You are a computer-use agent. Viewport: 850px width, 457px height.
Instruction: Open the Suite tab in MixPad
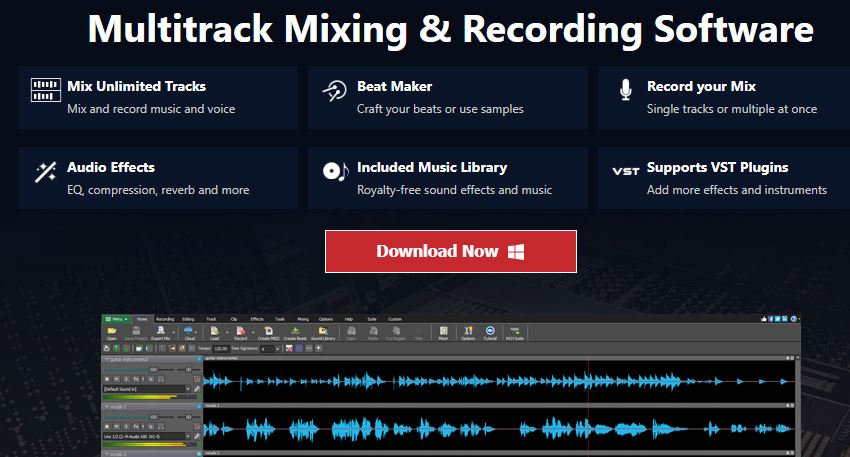[x=372, y=319]
